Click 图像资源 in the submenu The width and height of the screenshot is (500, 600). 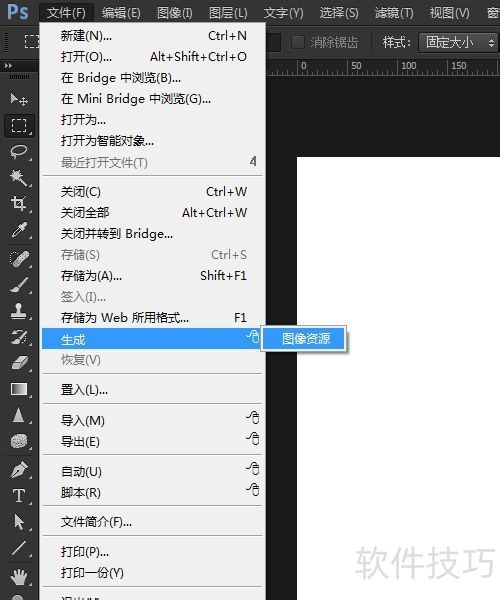(305, 339)
